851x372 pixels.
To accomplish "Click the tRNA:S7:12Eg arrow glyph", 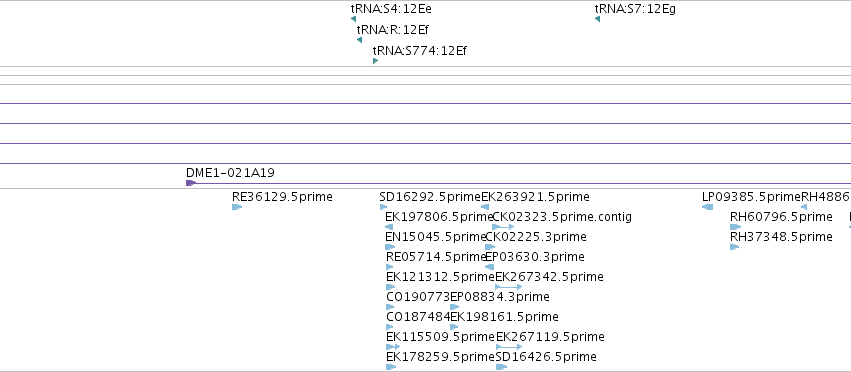I will click(x=597, y=20).
